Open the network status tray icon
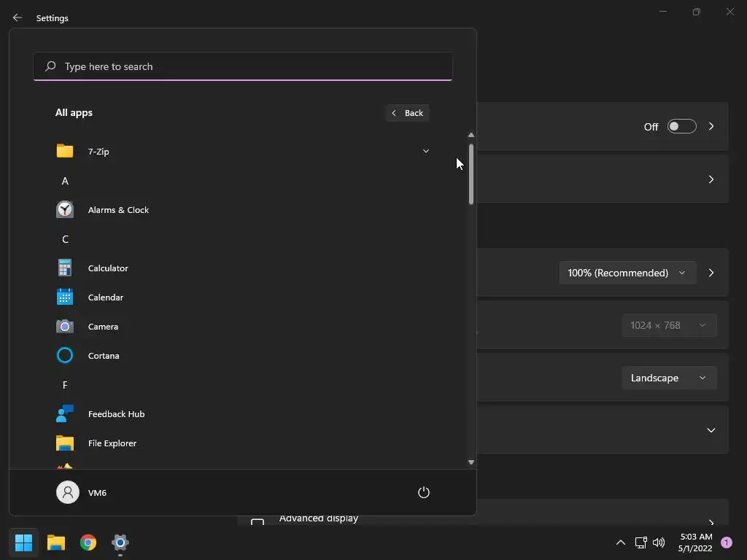747x560 pixels. coord(640,542)
